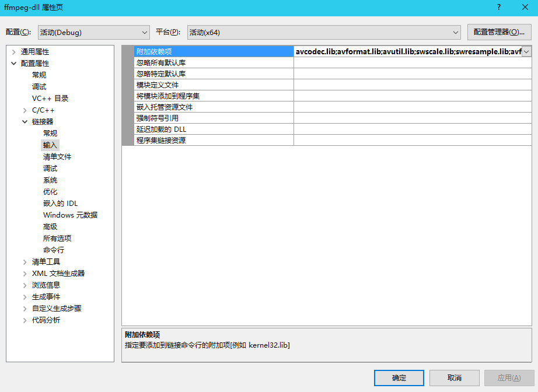
Task: Select the 嵌入的 IDL page
Action: coord(60,204)
